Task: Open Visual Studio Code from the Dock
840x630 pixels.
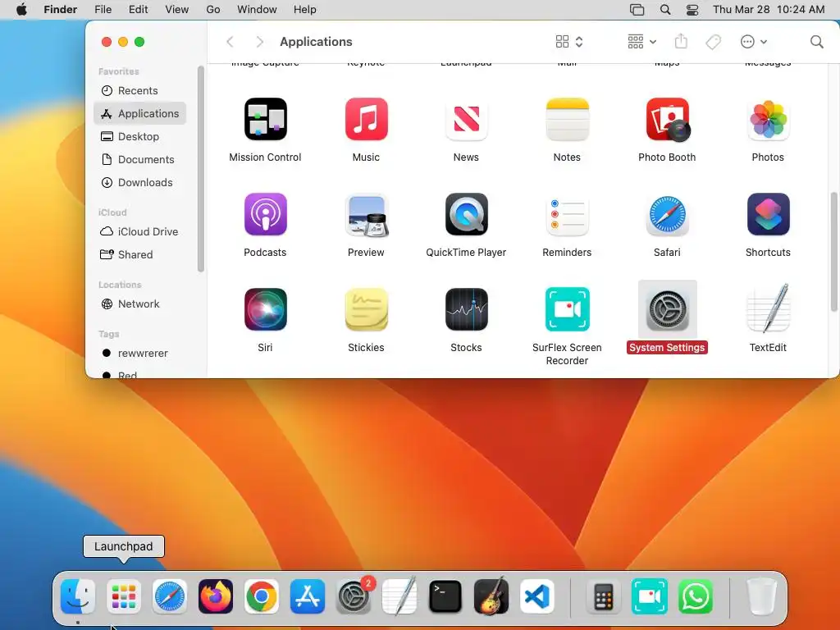Action: (x=536, y=596)
